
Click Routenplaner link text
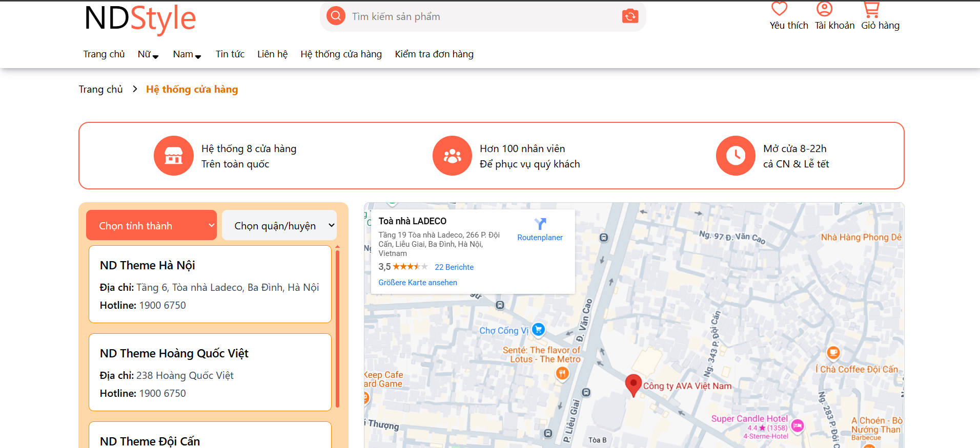(540, 238)
